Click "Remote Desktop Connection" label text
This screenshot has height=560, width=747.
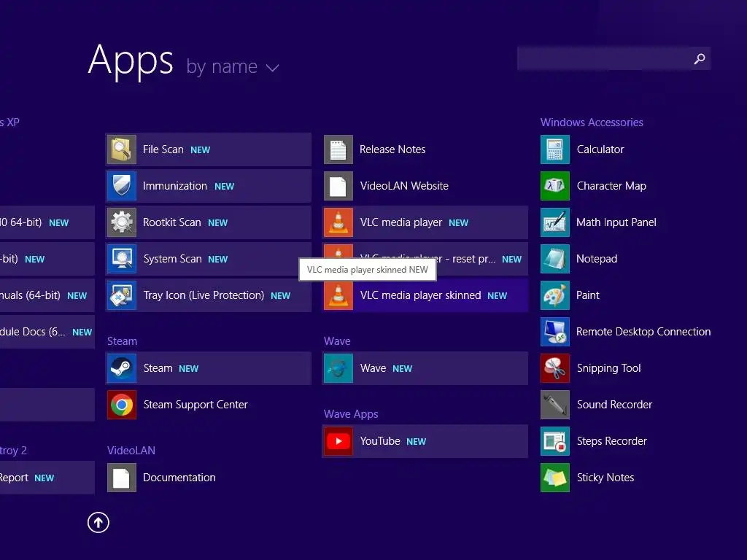tap(643, 332)
